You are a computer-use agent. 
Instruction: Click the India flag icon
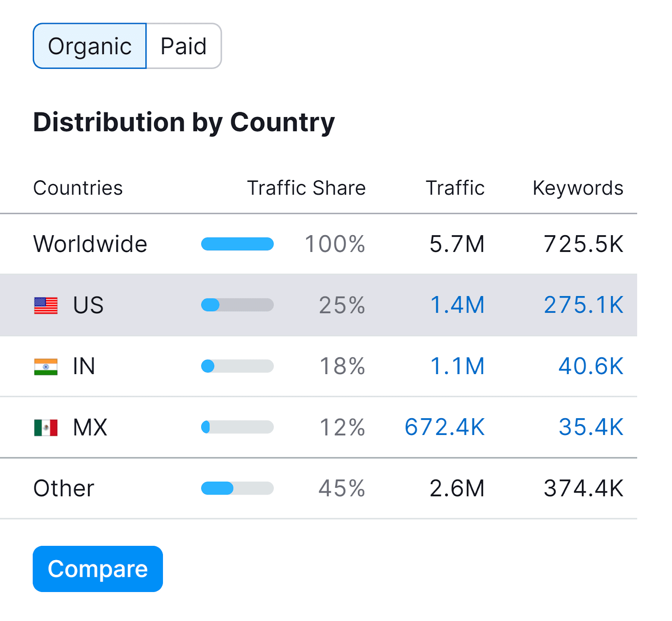(45, 366)
